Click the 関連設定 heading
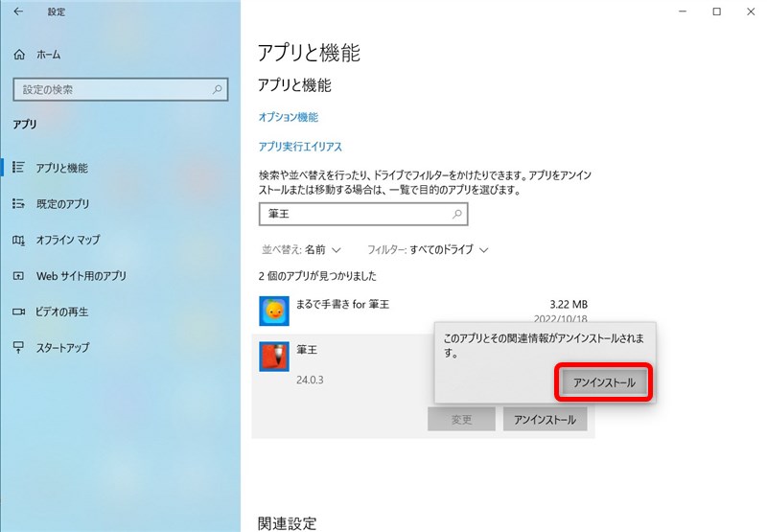 click(287, 523)
